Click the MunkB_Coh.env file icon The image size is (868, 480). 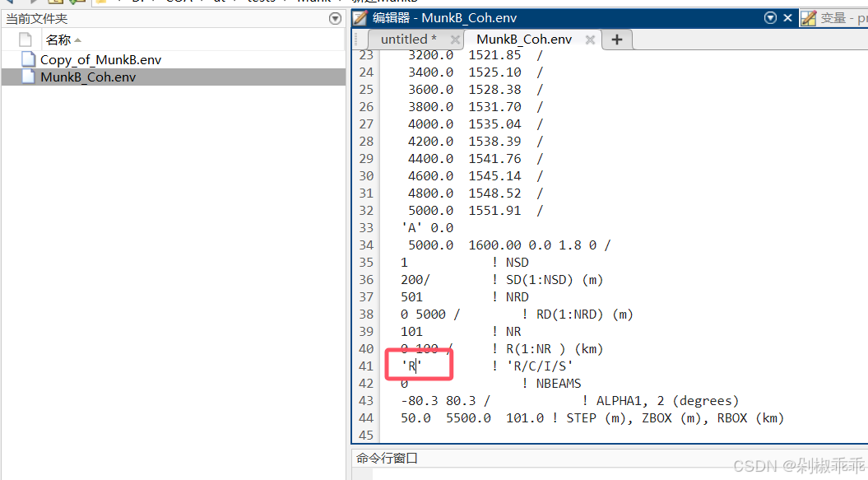28,77
